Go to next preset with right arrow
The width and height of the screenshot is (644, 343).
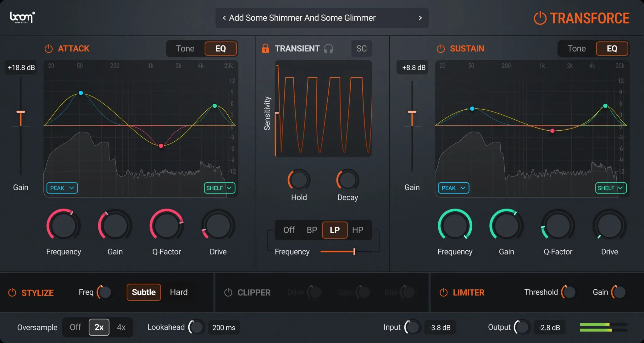[x=420, y=18]
